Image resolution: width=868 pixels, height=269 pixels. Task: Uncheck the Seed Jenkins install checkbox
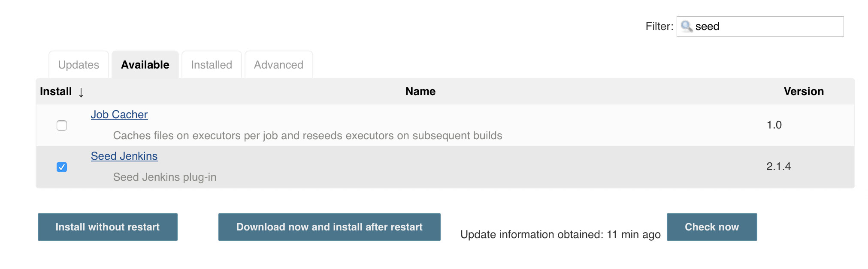pos(62,167)
